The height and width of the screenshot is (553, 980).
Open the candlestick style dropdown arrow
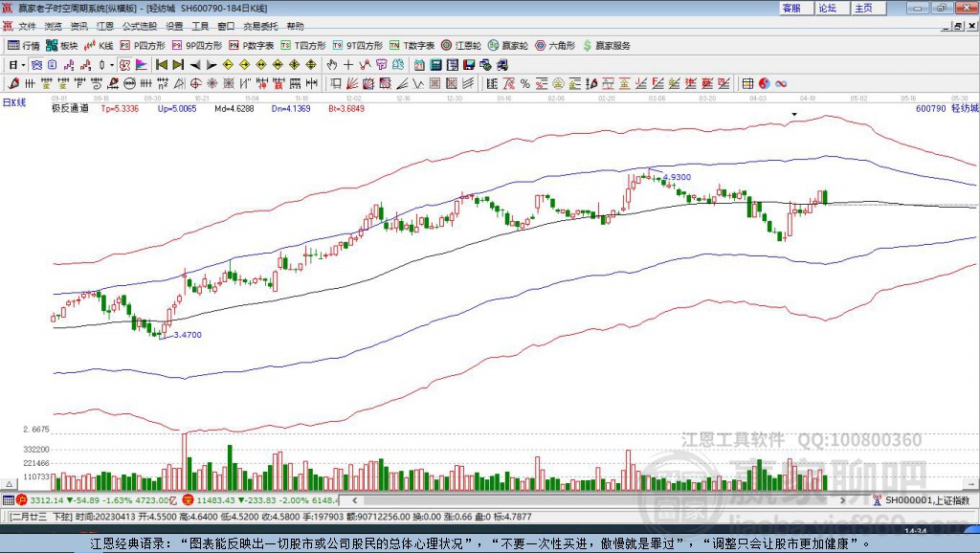click(112, 65)
